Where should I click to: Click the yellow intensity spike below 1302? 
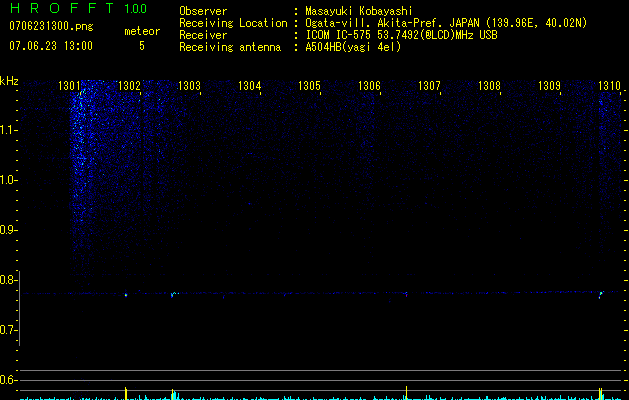click(126, 393)
